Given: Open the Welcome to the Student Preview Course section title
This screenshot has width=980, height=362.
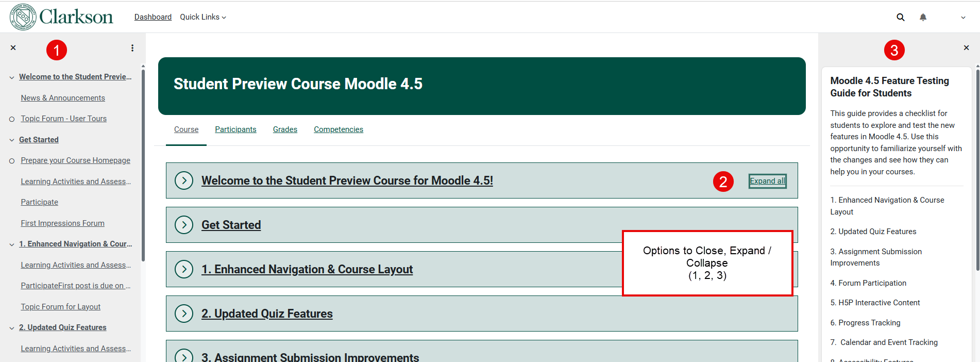Looking at the screenshot, I should pyautogui.click(x=347, y=180).
